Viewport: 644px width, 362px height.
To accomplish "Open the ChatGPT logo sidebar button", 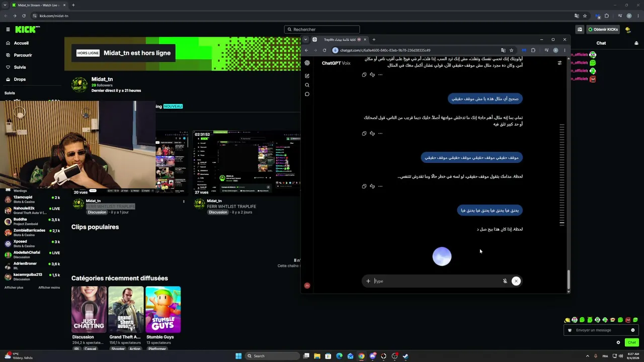I will click(307, 63).
